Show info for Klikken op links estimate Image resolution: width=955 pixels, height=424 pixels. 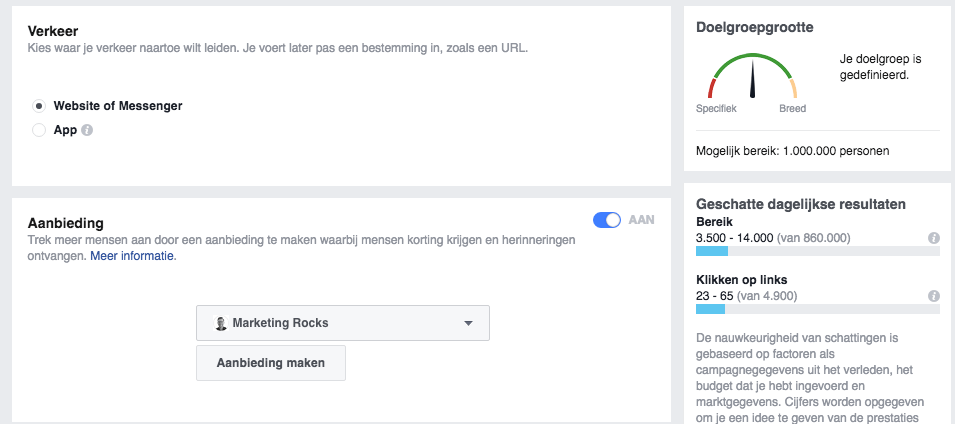[x=933, y=296]
